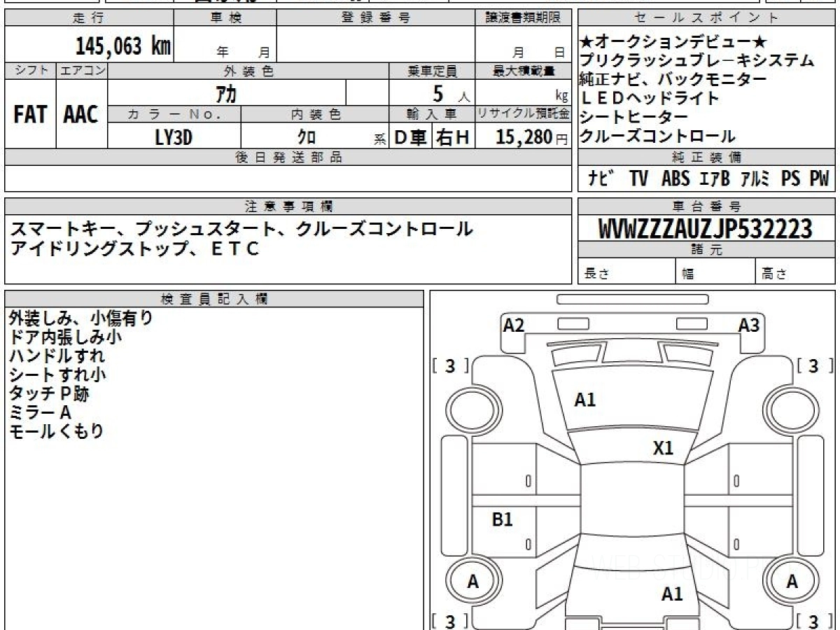Select the シートすれ小 note
Screen dimensions: 840x630
coord(57,374)
